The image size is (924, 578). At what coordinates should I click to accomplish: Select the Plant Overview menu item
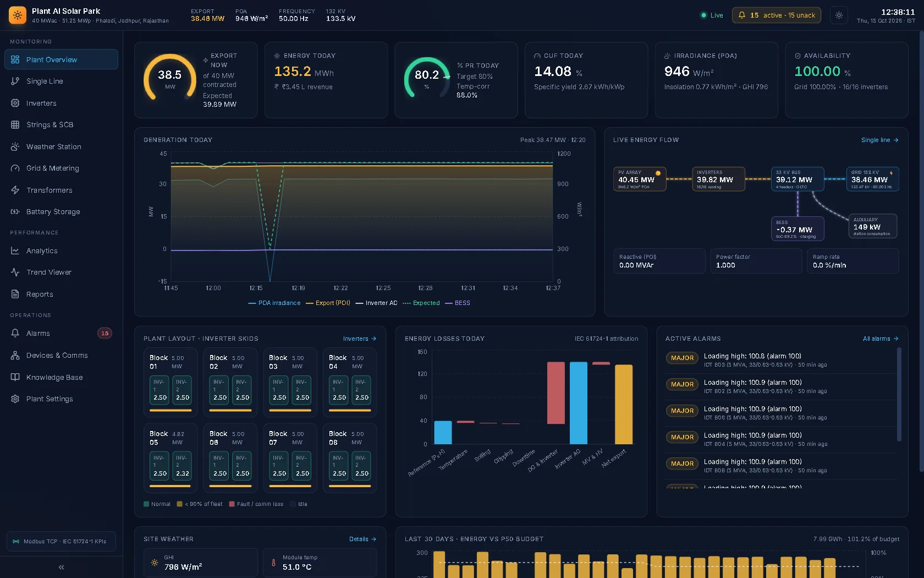click(x=61, y=59)
